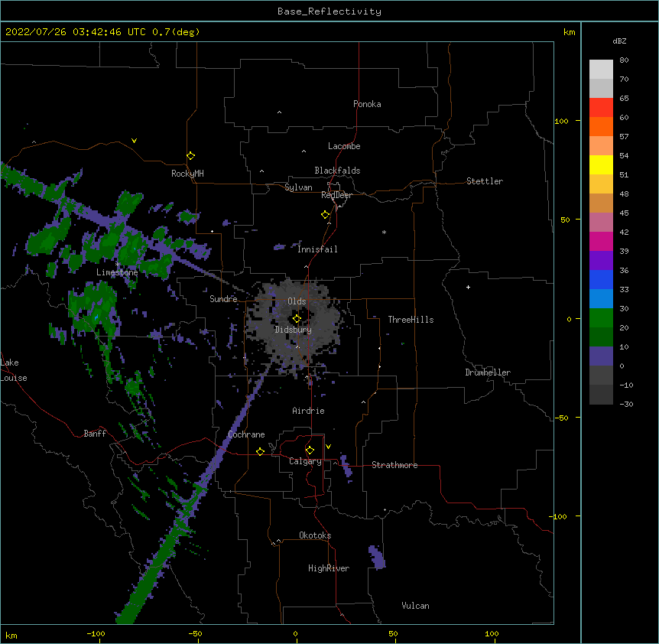Click the 100 tick on the bottom axis
Viewport: 659px width, 644px height.
coord(492,633)
